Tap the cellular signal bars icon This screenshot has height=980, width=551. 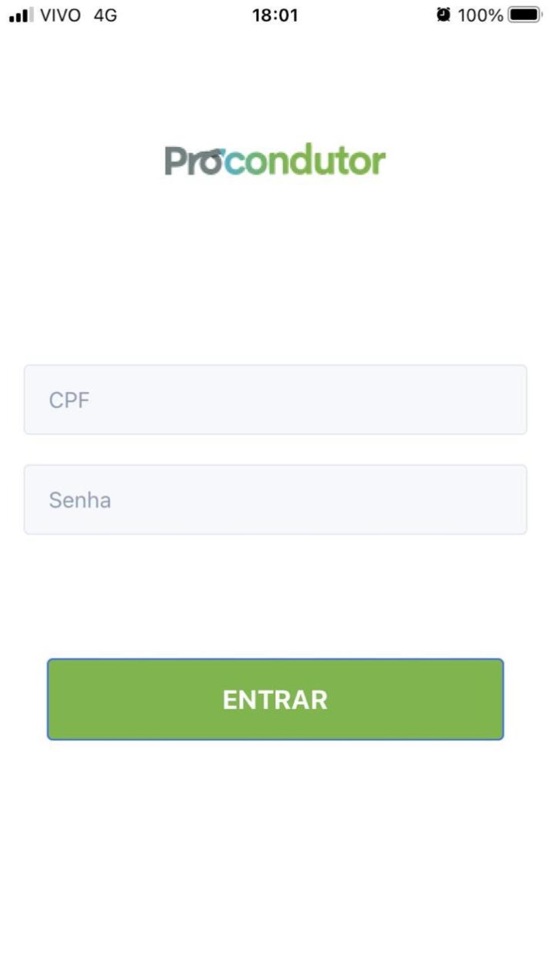(x=21, y=15)
